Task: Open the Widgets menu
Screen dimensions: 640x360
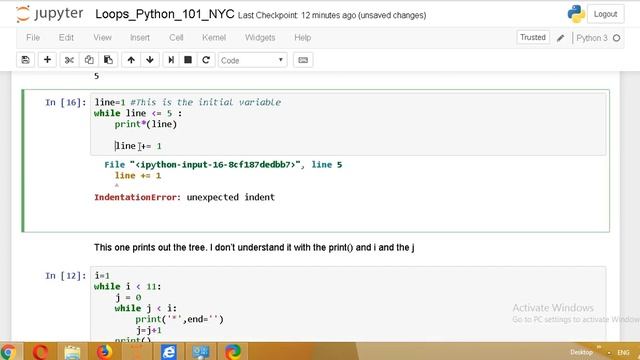Action: click(x=260, y=38)
